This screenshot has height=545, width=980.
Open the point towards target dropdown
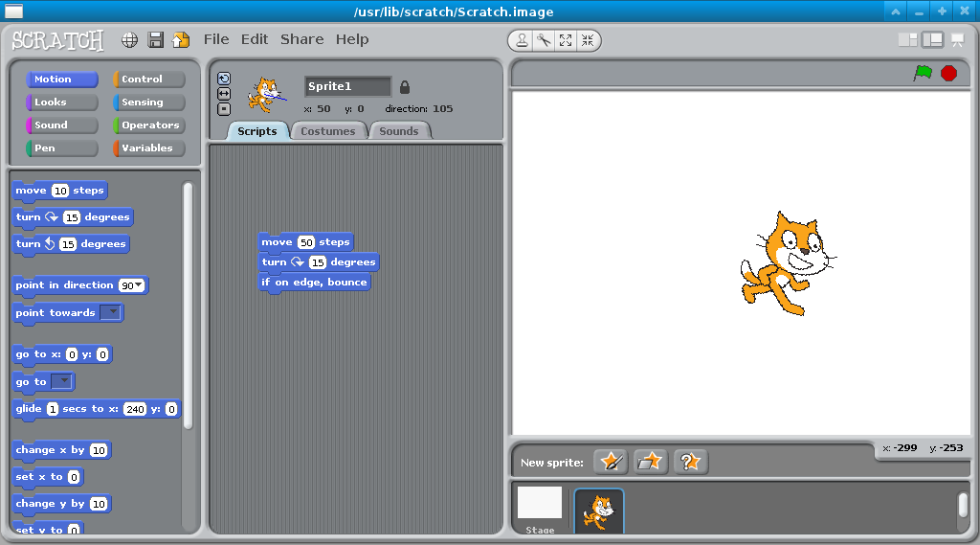pyautogui.click(x=111, y=311)
